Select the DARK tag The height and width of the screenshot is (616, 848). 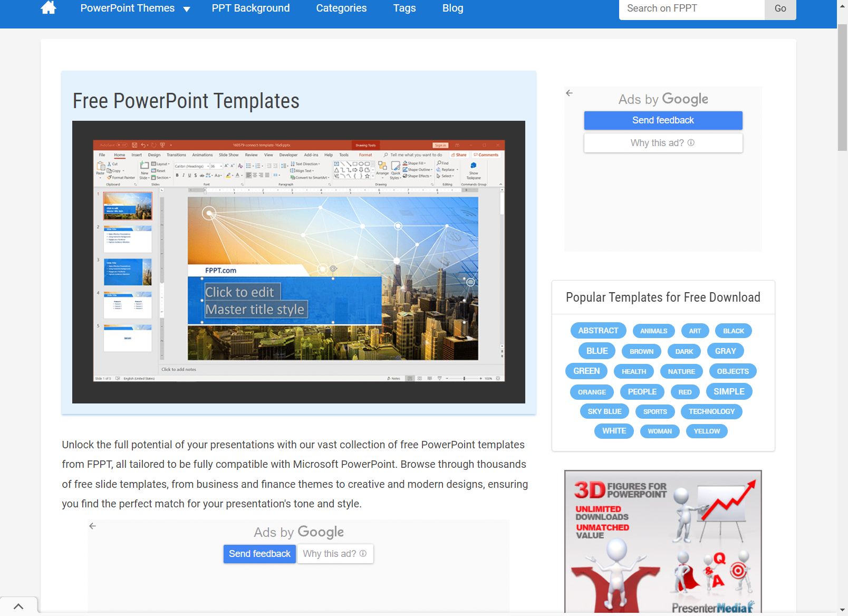pos(684,352)
